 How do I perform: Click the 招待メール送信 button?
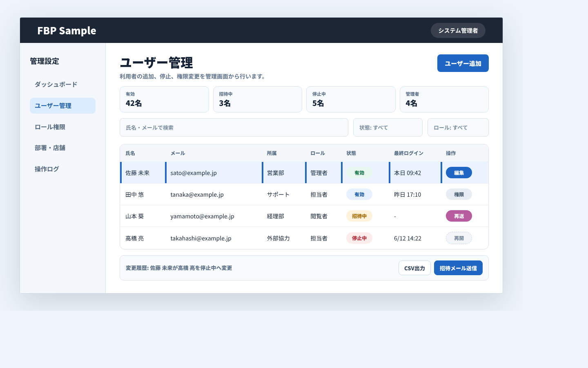click(458, 268)
